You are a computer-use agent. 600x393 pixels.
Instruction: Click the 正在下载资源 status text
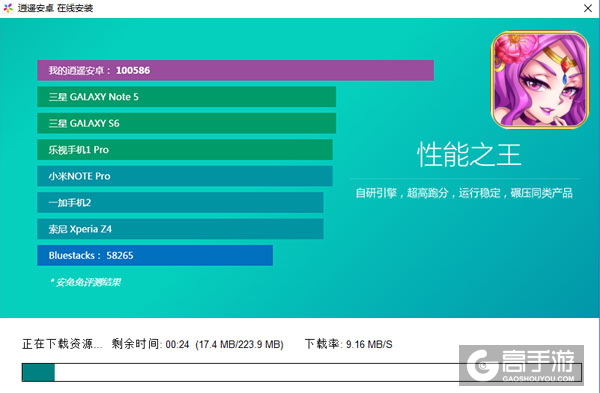click(x=62, y=344)
